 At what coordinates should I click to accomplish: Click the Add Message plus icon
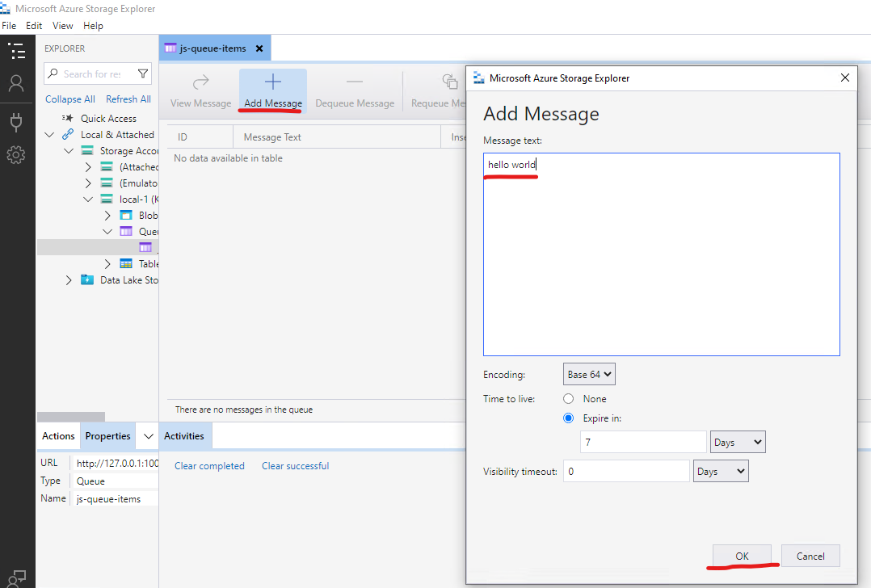point(273,82)
